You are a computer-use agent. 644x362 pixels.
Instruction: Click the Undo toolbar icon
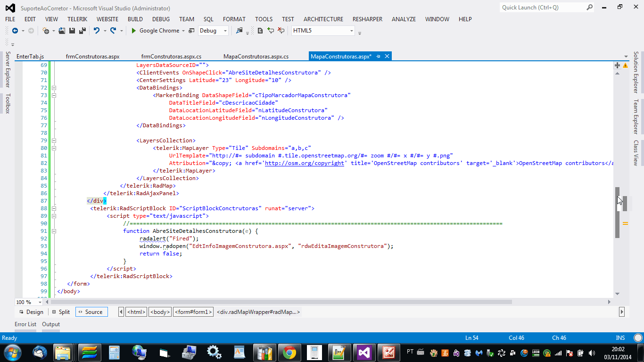coord(97,31)
